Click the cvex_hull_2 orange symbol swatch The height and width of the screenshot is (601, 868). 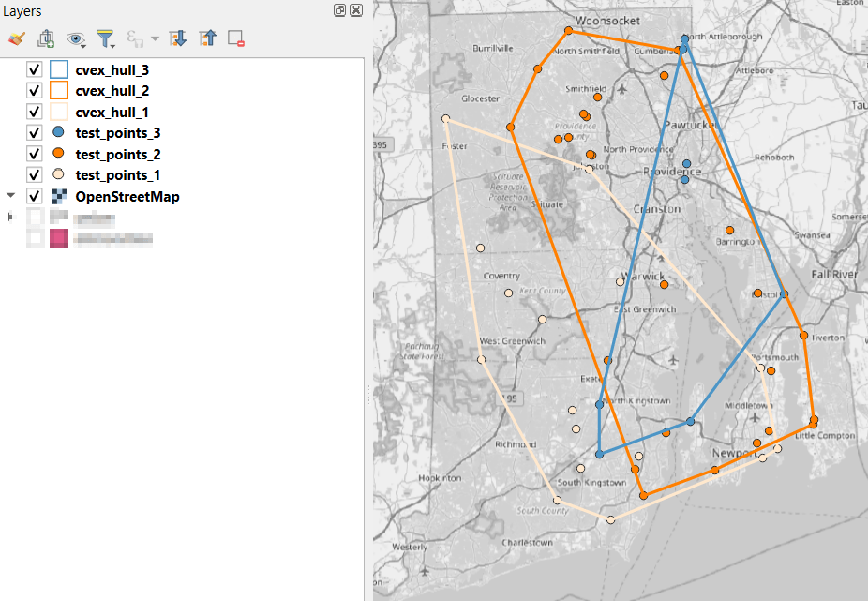59,91
